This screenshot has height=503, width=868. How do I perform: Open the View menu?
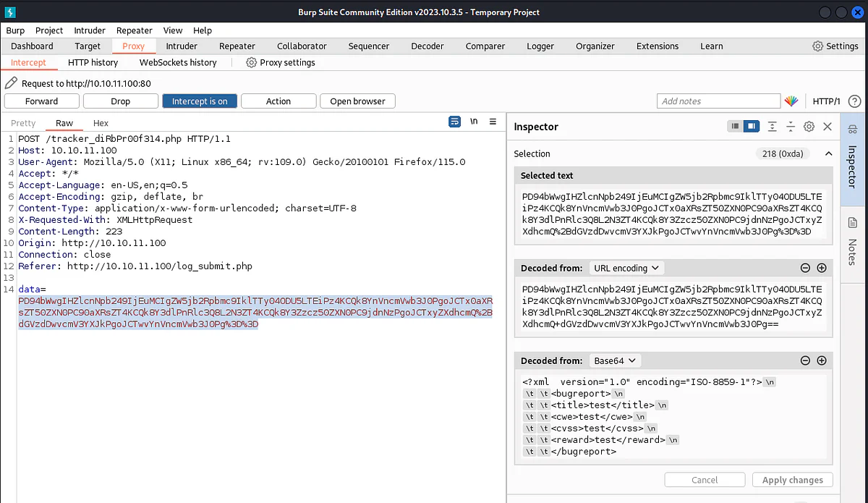(x=173, y=30)
